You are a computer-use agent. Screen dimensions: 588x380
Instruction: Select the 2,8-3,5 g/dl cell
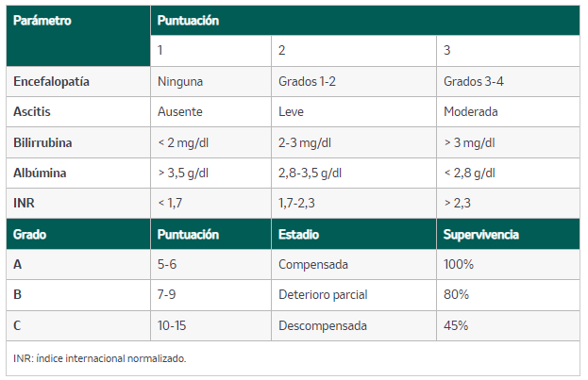tap(354, 173)
